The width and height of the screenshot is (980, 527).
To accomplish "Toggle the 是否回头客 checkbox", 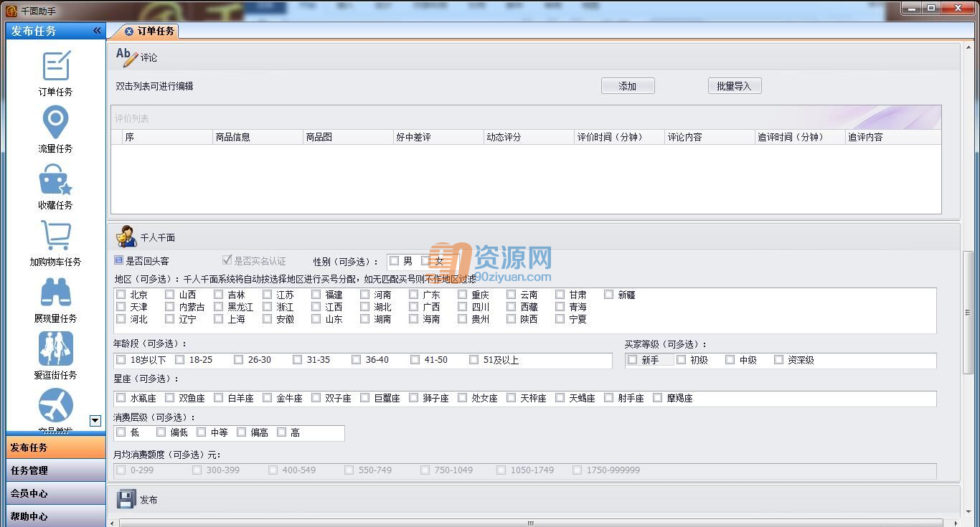I will pos(119,260).
